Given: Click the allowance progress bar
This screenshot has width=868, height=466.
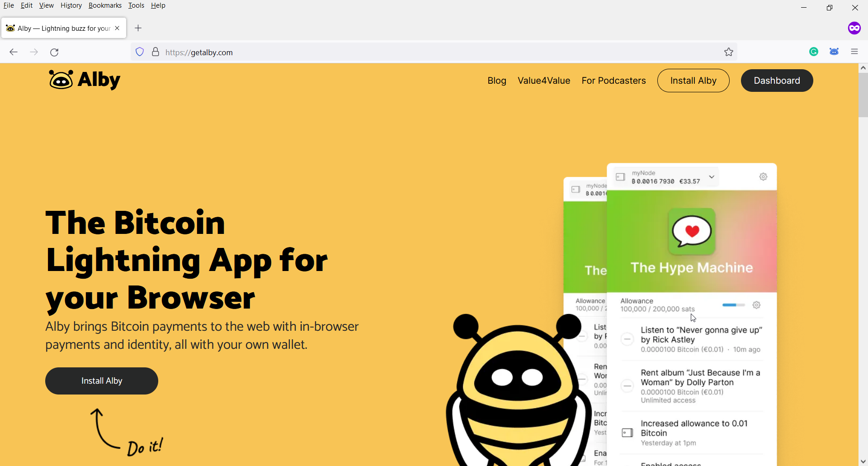Looking at the screenshot, I should click(x=733, y=305).
